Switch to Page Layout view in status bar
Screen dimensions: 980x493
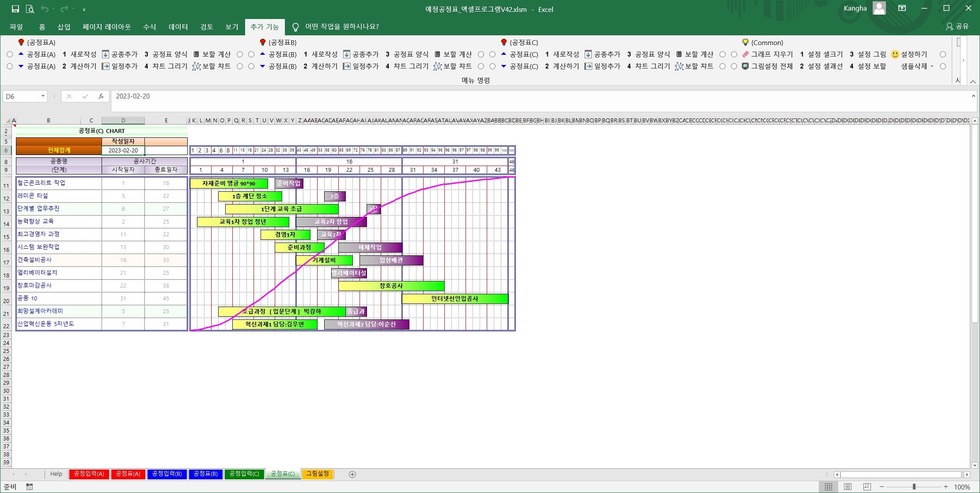(848, 486)
